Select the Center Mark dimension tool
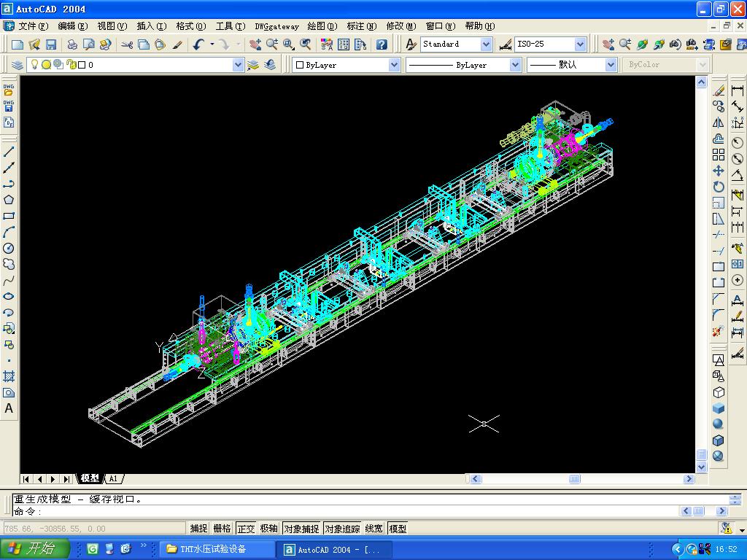The image size is (747, 560). coord(738,280)
